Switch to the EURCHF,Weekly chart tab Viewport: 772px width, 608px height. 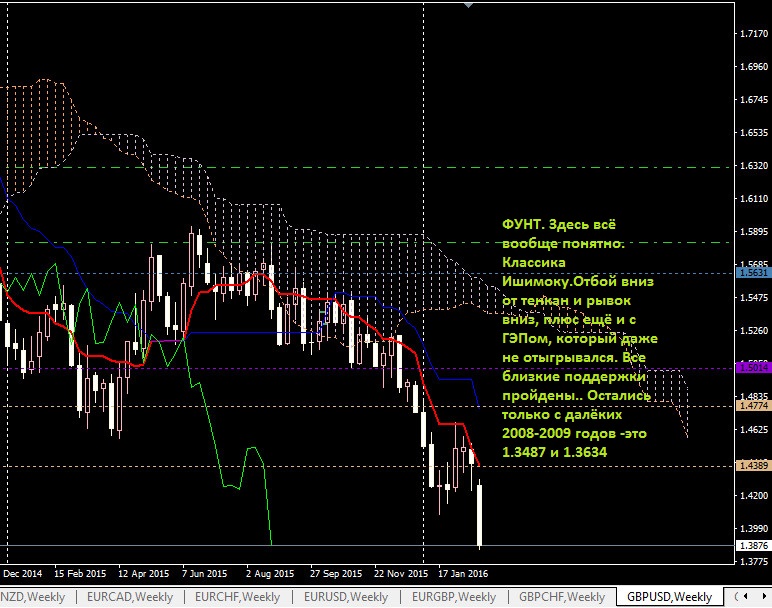click(x=237, y=597)
